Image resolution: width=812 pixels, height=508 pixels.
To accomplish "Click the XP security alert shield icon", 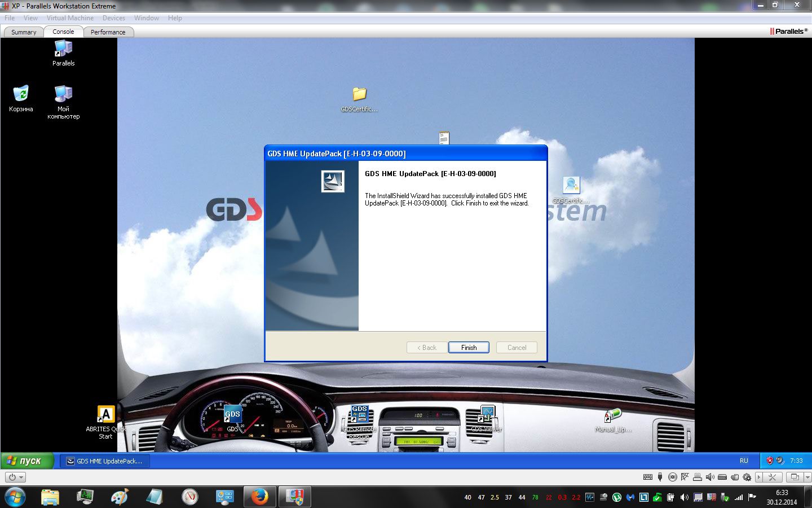I will [770, 461].
